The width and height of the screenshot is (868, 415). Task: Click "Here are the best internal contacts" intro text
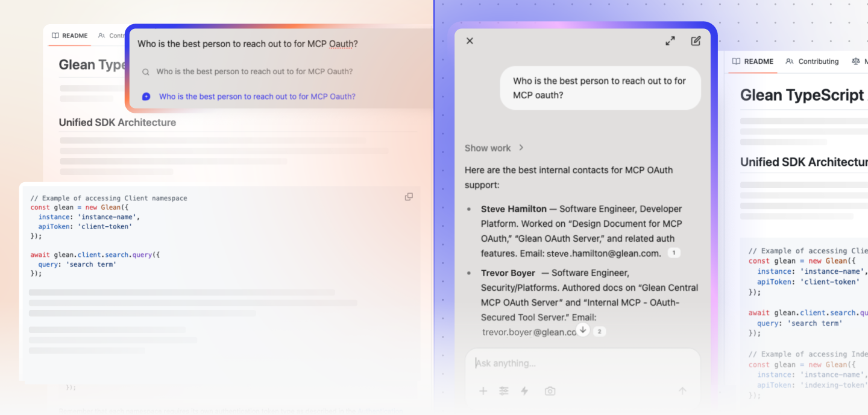568,177
